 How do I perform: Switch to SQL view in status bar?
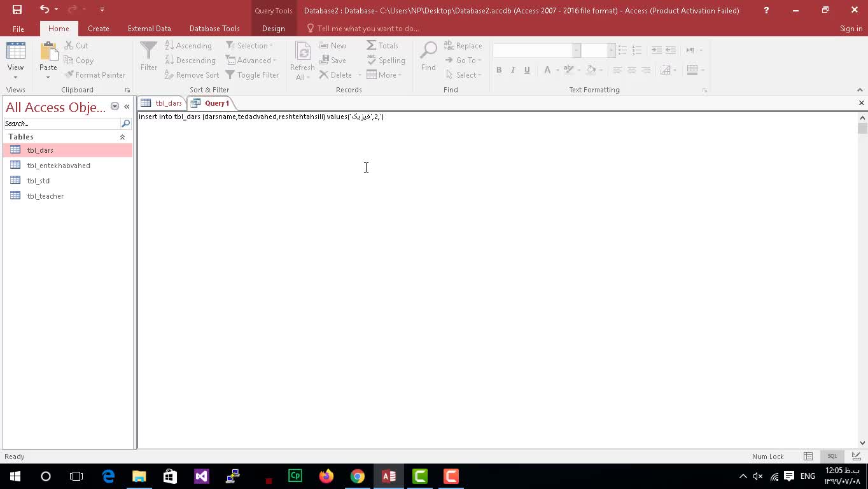coord(832,457)
